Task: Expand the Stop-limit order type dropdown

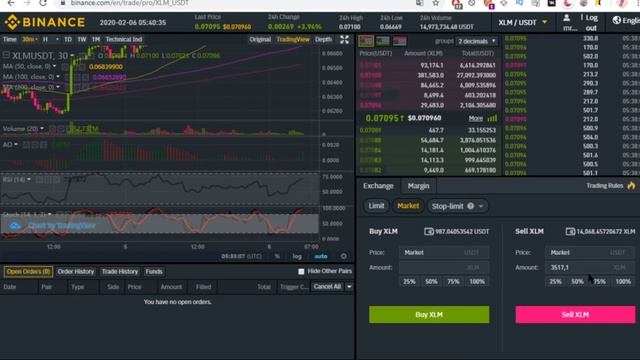Action: (481, 206)
